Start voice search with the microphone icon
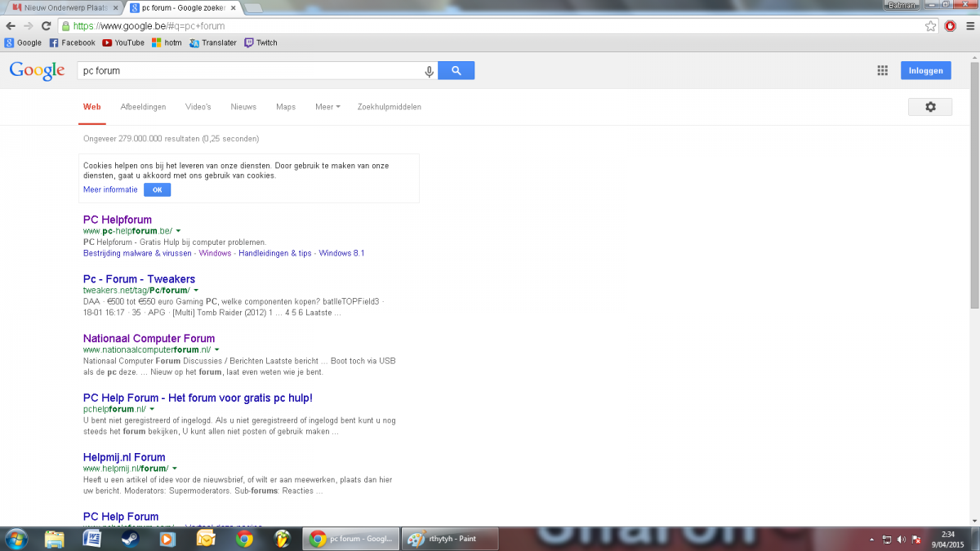The width and height of the screenshot is (980, 551). 429,71
